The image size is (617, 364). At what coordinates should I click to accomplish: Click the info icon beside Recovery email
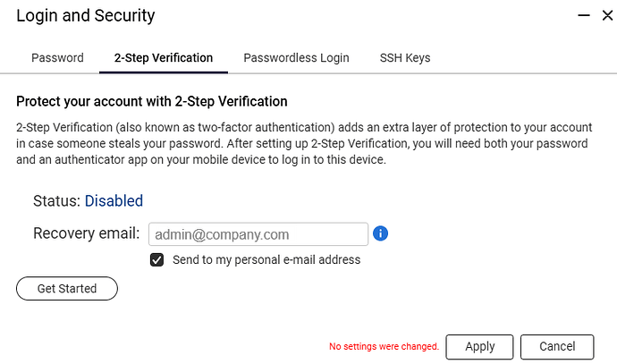[380, 233]
